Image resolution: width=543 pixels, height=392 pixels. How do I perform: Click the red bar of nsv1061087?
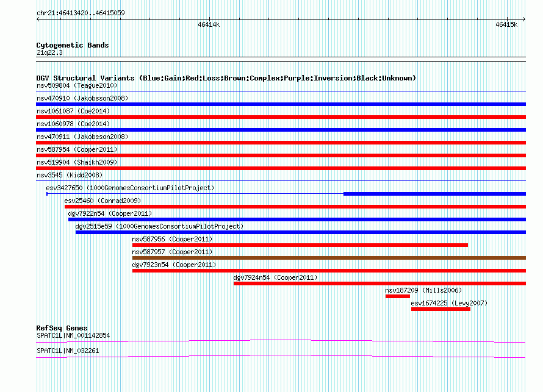(x=281, y=117)
